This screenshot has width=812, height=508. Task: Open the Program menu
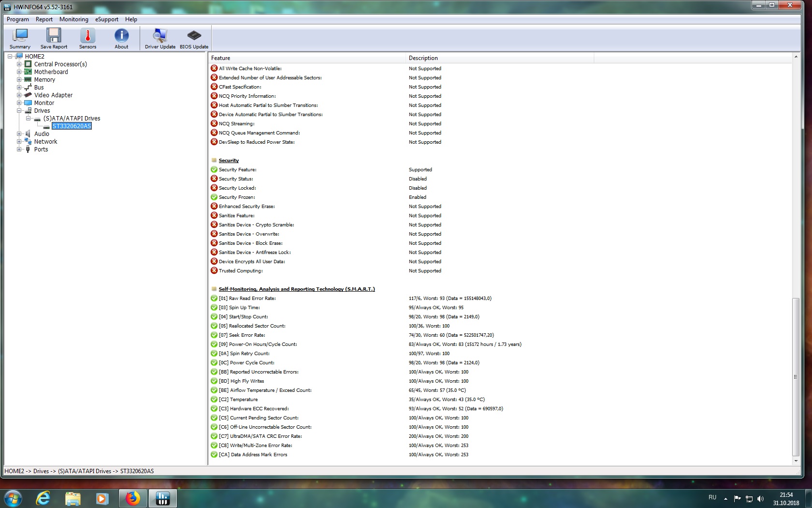[18, 19]
